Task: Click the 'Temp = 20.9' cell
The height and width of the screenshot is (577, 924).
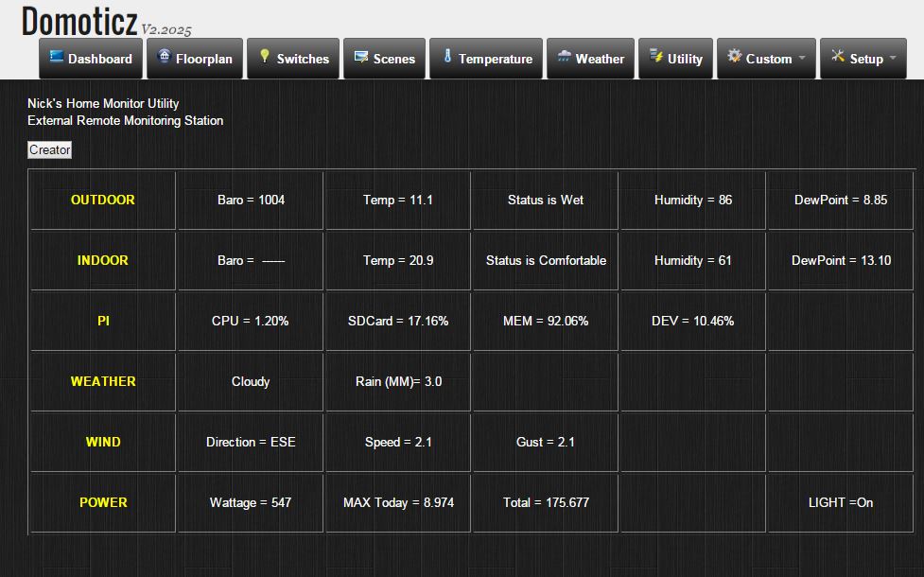Action: point(398,260)
